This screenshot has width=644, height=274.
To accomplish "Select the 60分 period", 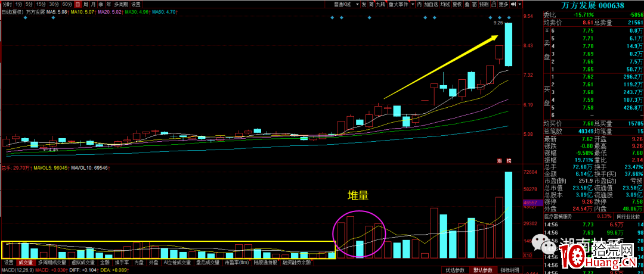I will coord(67,5).
